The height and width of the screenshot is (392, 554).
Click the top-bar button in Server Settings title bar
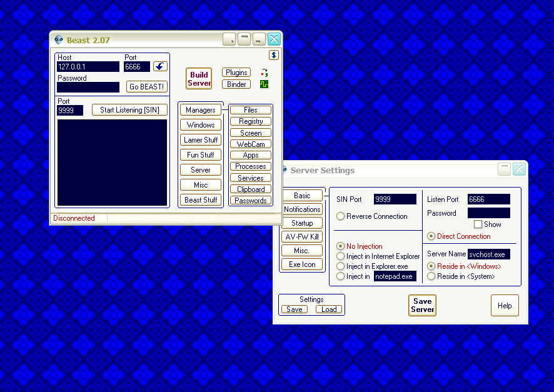(504, 169)
